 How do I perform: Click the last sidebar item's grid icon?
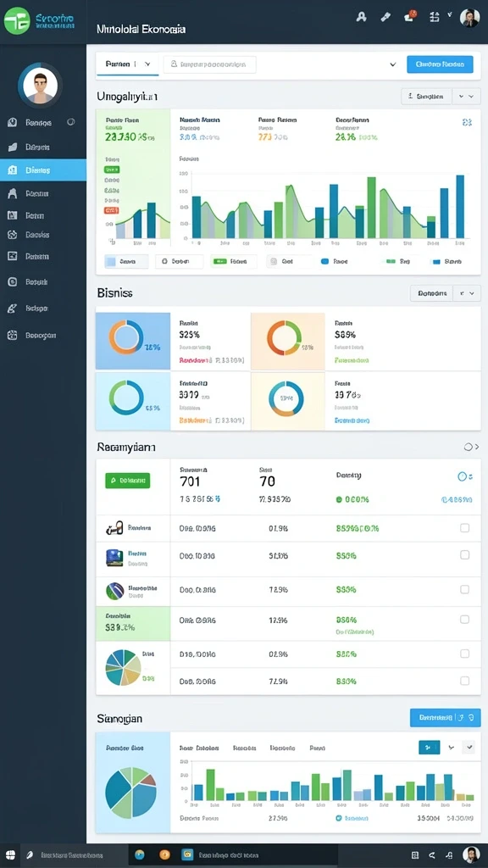[x=12, y=335]
